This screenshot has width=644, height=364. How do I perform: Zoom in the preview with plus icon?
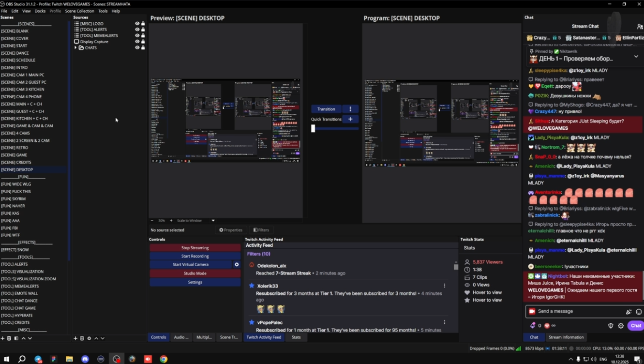(x=171, y=221)
